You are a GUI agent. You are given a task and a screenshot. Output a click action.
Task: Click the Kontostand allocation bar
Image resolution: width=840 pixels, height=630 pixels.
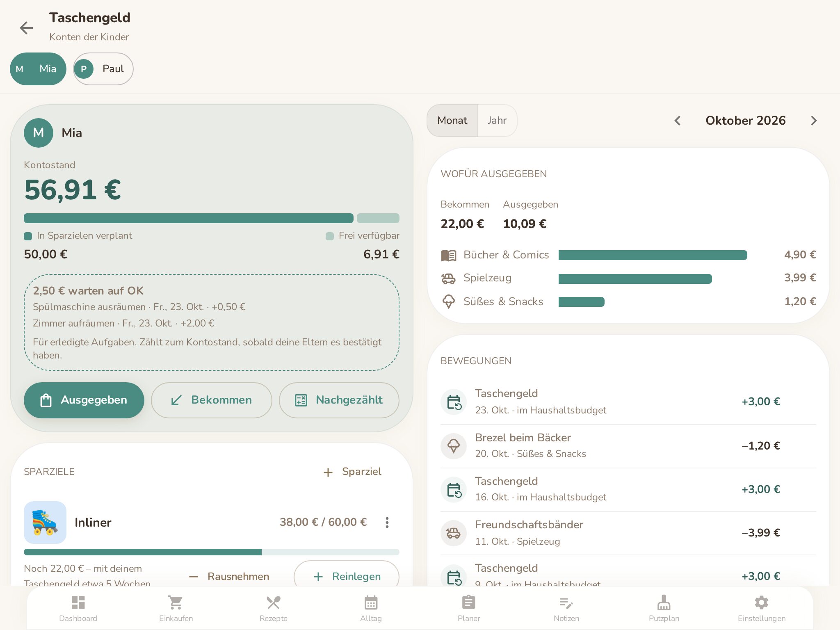click(212, 218)
